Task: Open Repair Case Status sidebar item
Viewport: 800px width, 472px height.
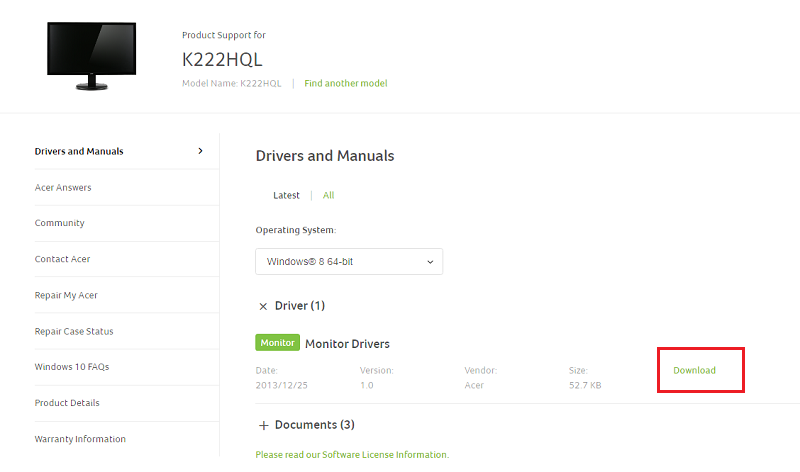Action: 74,331
